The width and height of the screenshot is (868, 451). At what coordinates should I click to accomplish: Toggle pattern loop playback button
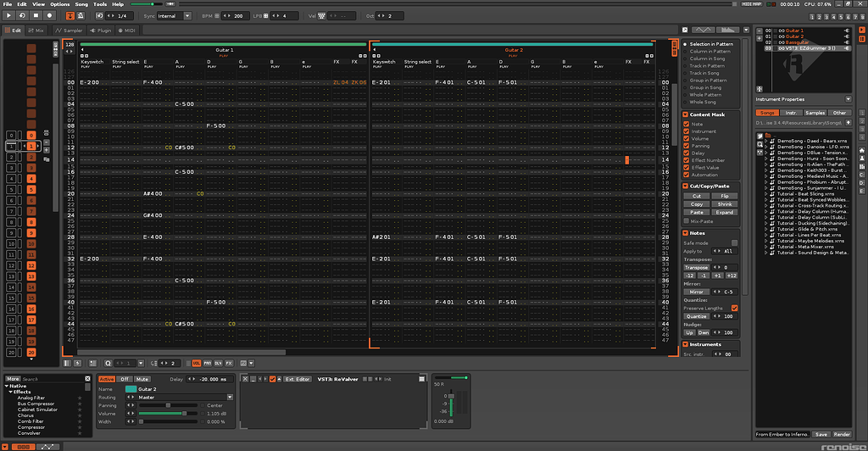tap(23, 16)
